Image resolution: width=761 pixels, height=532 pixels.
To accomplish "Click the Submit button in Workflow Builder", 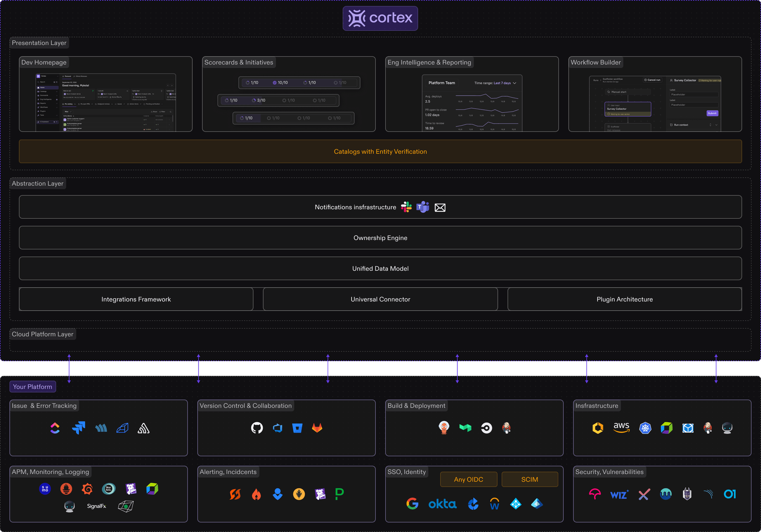I will pos(712,113).
